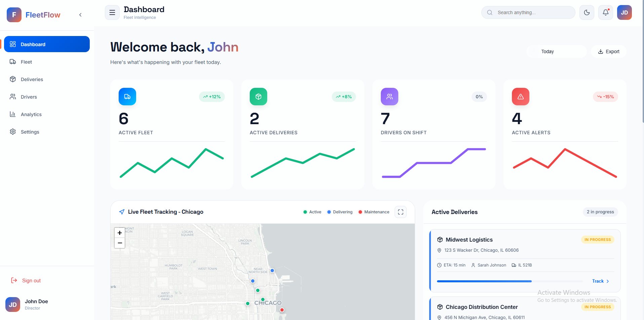Screen dimensions: 644x320
Task: Toggle dark mode with the moon icon
Action: [x=587, y=12]
